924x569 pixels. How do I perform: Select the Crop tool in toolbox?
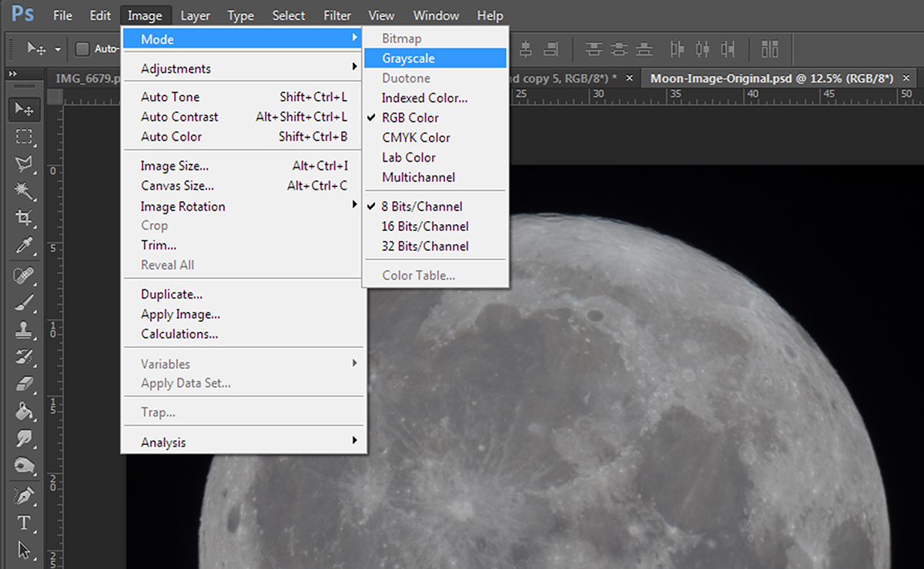pyautogui.click(x=24, y=219)
